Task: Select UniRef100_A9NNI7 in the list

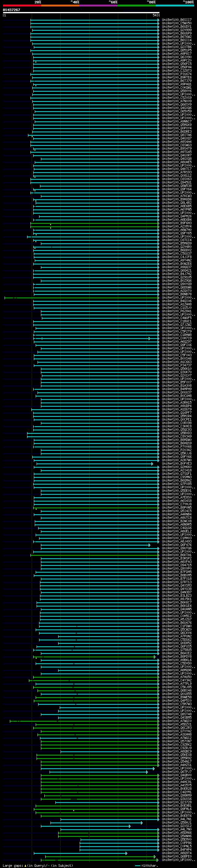Action: click(176, 121)
